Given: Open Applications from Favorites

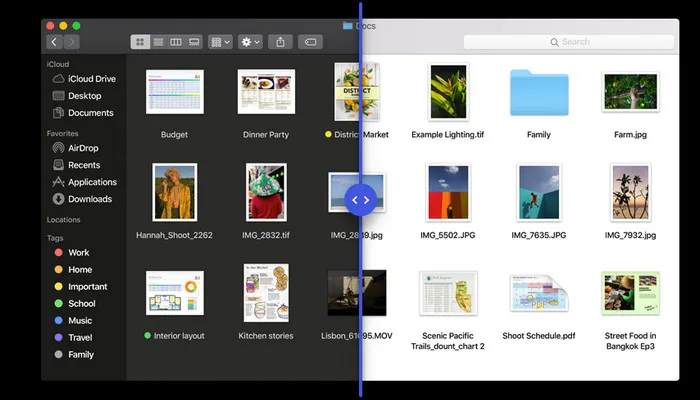Looking at the screenshot, I should (x=83, y=182).
